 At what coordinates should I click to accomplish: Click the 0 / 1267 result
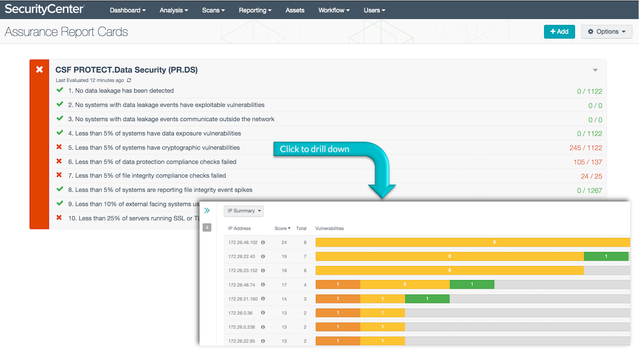click(590, 190)
